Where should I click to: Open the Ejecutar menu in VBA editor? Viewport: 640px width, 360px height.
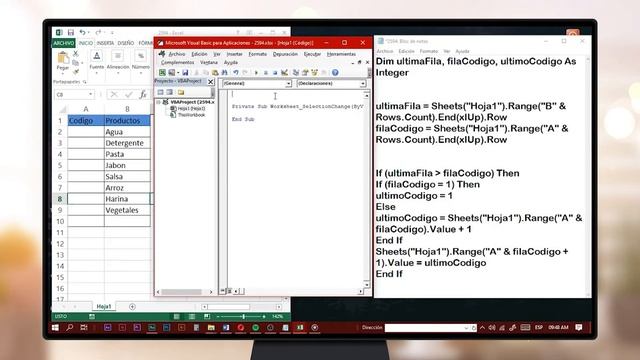312,54
